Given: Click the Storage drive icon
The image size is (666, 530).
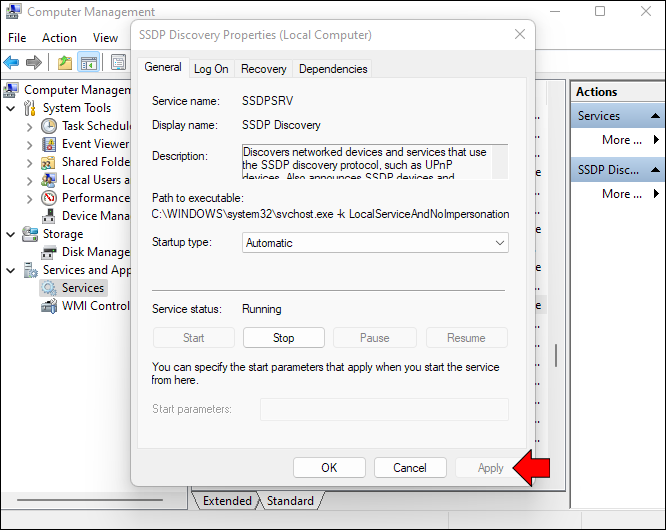Looking at the screenshot, I should pyautogui.click(x=30, y=234).
